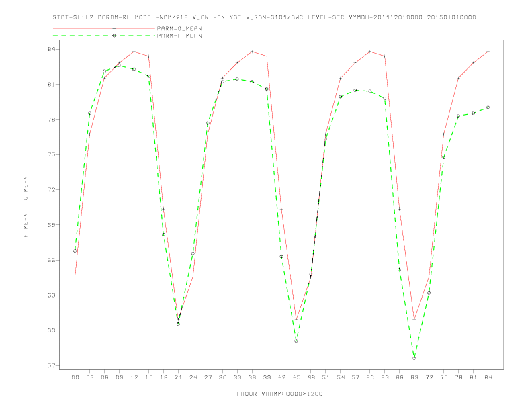Click the x-axis forecast hour label 63
532x411 pixels.
coord(385,377)
